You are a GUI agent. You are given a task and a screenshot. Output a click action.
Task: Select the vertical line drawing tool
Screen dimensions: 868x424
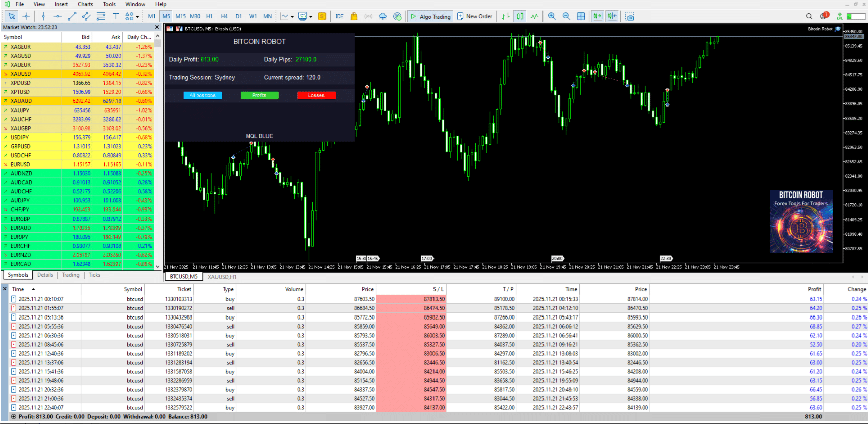[43, 16]
